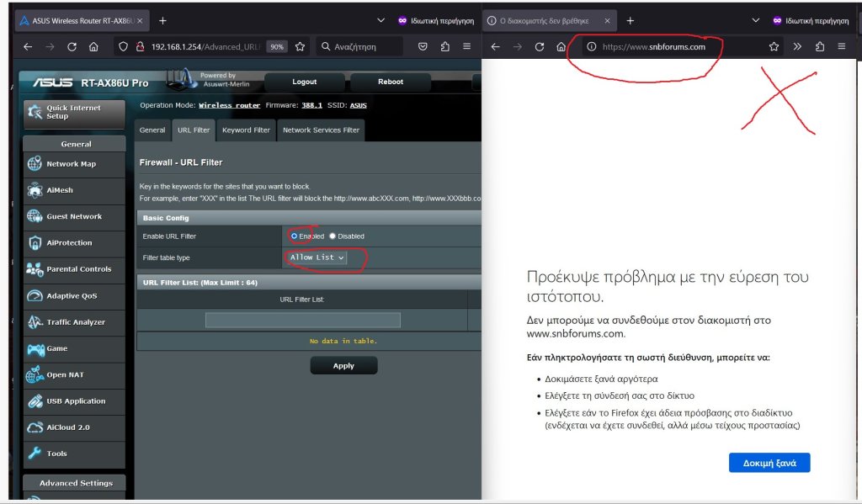The width and height of the screenshot is (862, 504).
Task: Click the URL Filter List input field
Action: pos(303,320)
